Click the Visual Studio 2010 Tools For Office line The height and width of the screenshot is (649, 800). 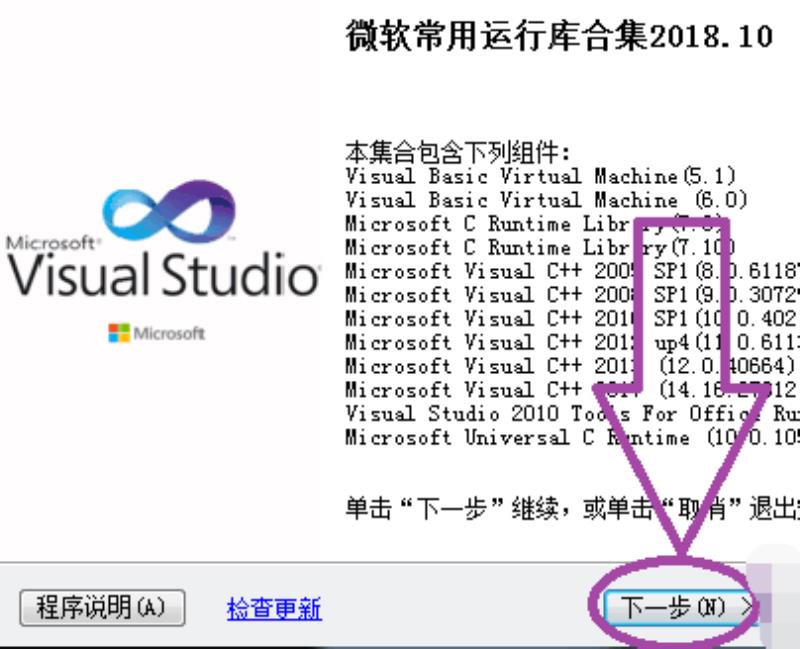pyautogui.click(x=573, y=413)
